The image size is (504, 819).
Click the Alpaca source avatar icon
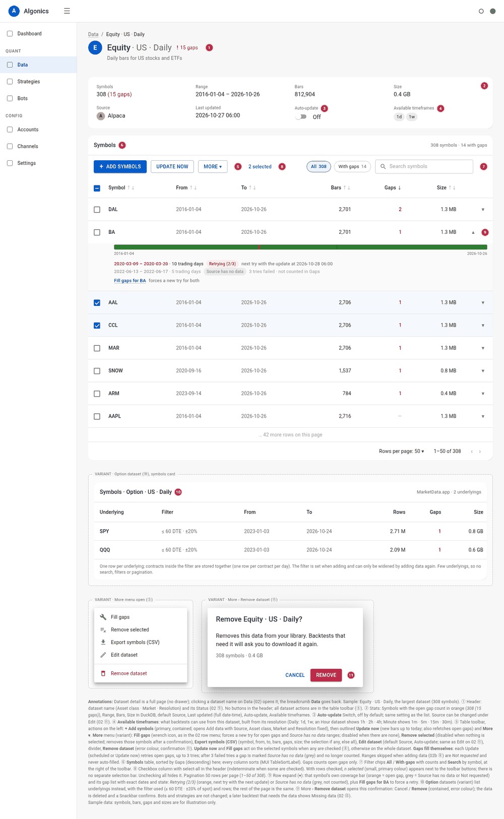tap(101, 116)
